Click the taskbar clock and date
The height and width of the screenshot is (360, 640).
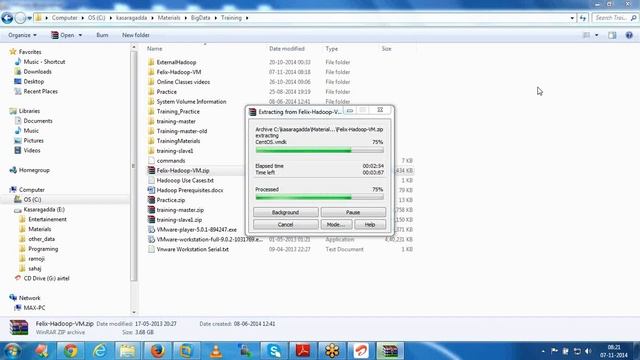click(x=614, y=351)
